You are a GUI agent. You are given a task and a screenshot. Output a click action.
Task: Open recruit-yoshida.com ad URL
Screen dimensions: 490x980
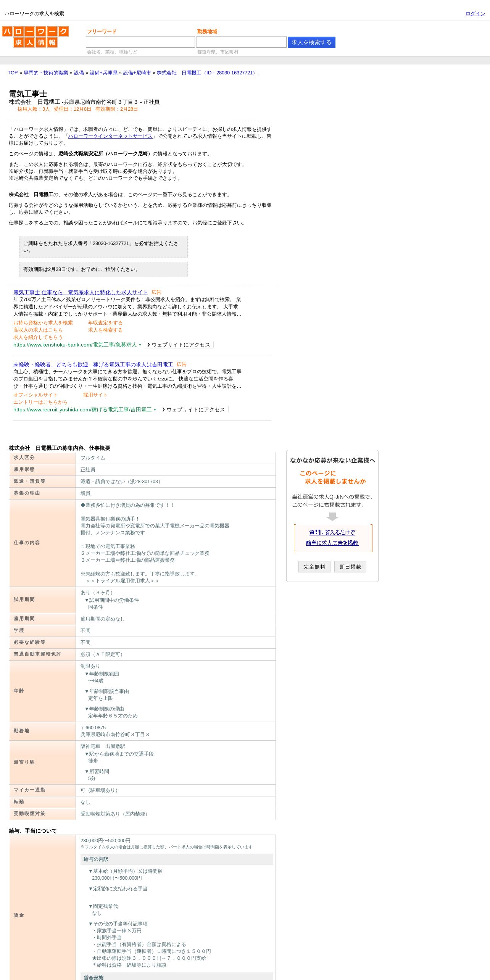click(x=82, y=409)
